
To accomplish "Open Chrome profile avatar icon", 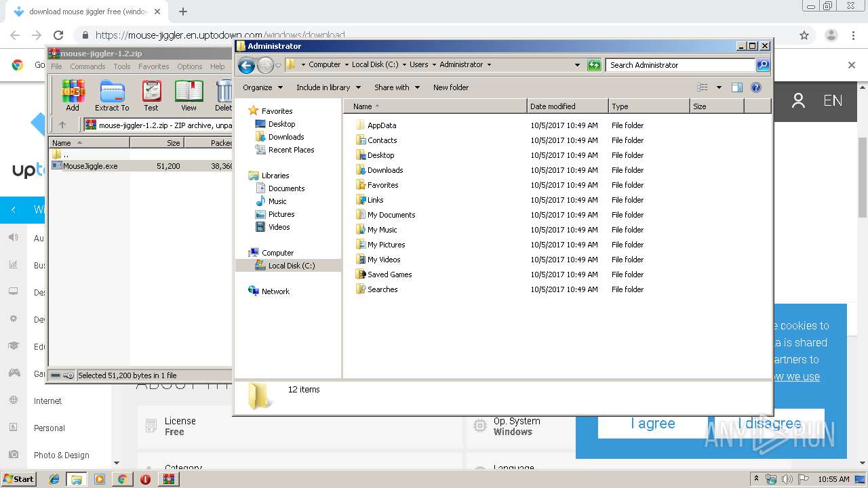I will coord(831,35).
